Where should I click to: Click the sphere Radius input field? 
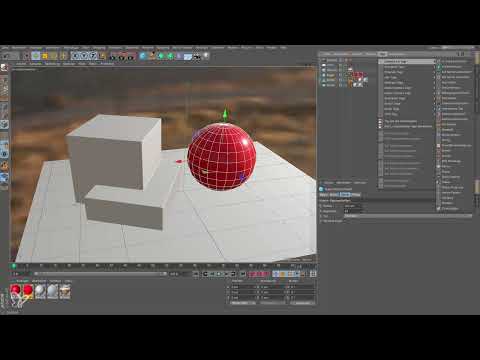[x=352, y=206]
